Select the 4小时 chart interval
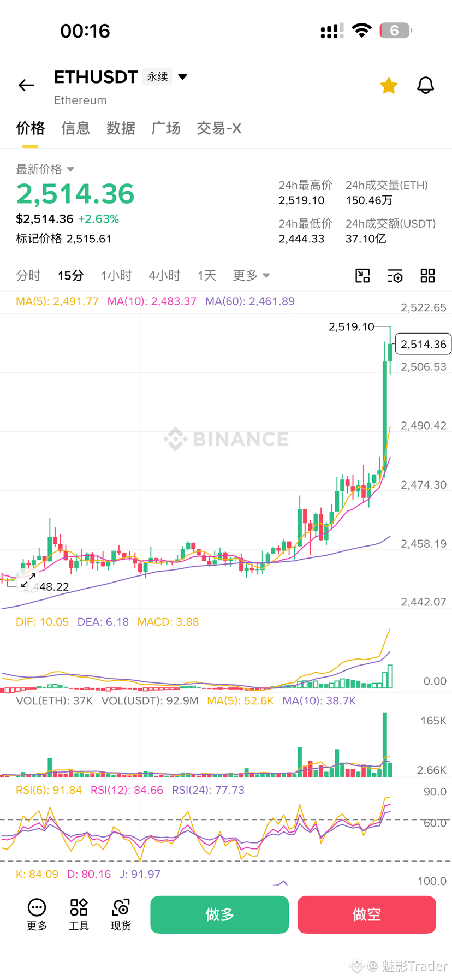This screenshot has height=980, width=452. coord(164,276)
